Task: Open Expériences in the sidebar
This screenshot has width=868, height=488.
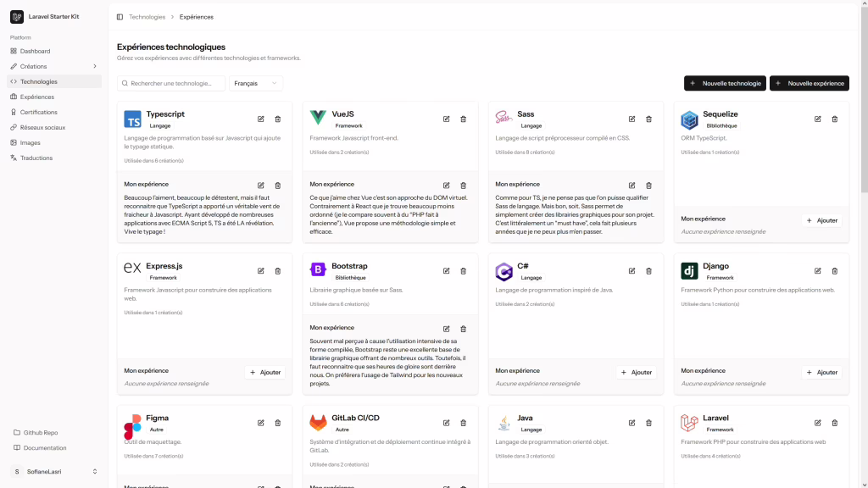Action: pos(53,97)
